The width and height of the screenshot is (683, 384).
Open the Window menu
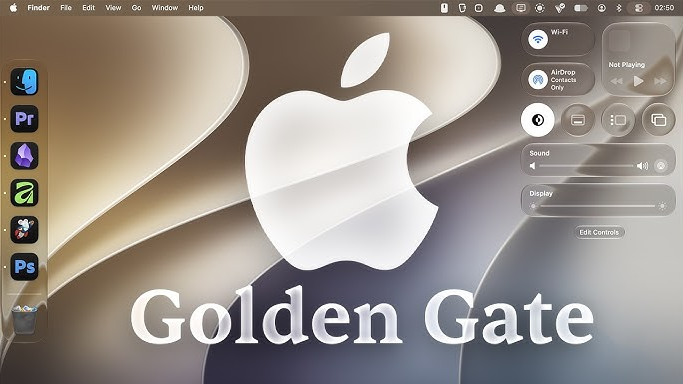tap(165, 7)
